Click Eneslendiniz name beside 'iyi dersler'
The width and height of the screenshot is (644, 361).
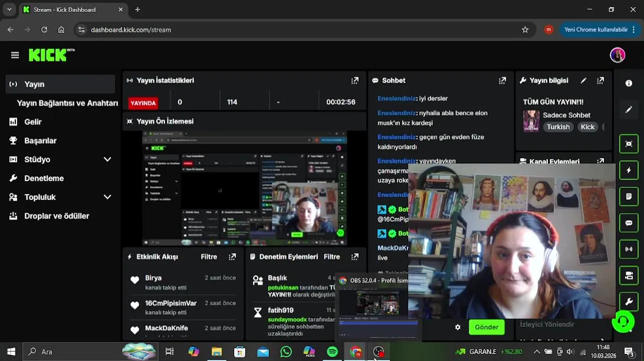396,98
